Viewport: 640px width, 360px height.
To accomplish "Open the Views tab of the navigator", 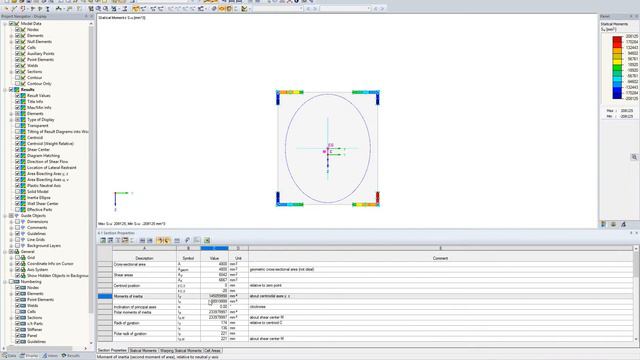I will click(50, 356).
